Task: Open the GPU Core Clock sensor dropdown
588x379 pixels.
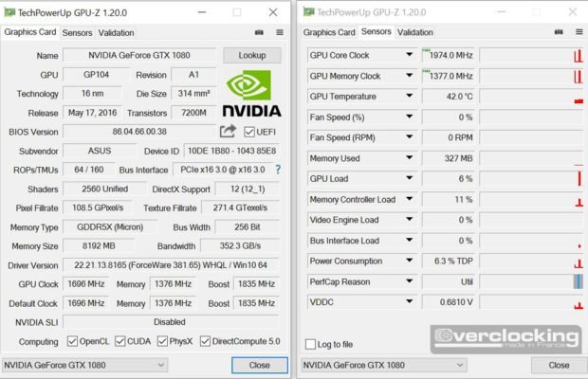Action: pos(409,55)
